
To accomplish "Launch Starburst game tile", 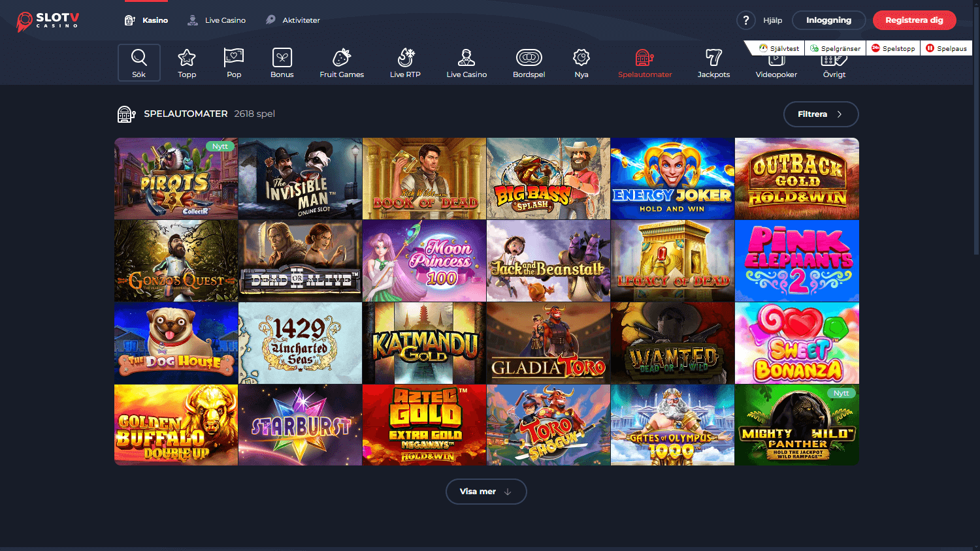I will coord(300,425).
